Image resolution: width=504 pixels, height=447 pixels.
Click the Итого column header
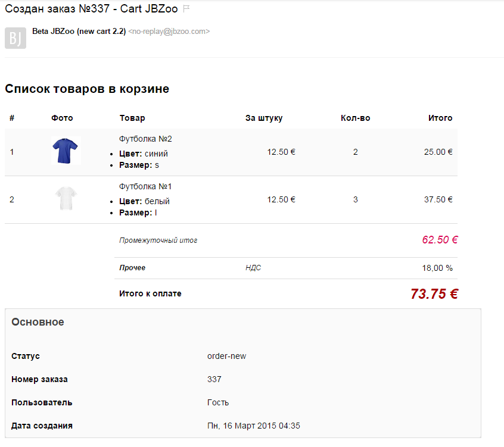pos(440,118)
